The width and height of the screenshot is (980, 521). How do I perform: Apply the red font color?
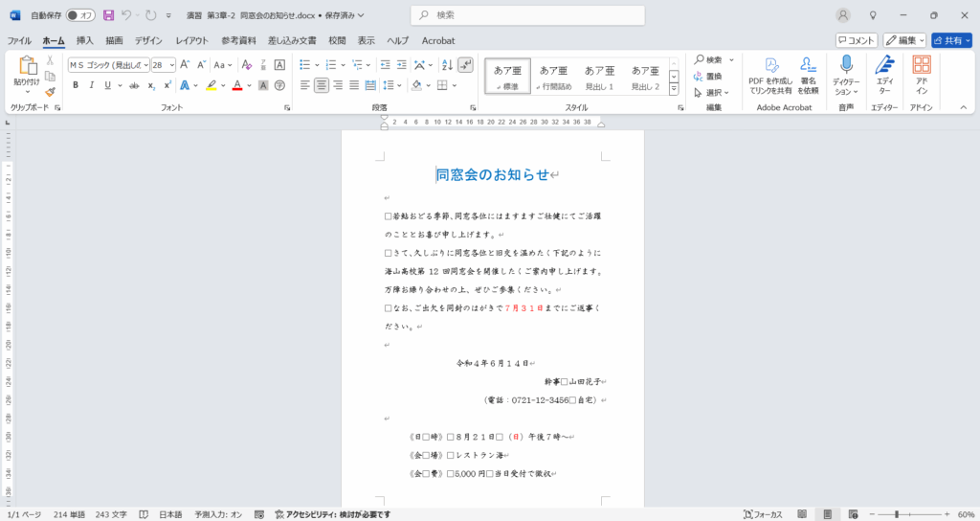pos(237,85)
